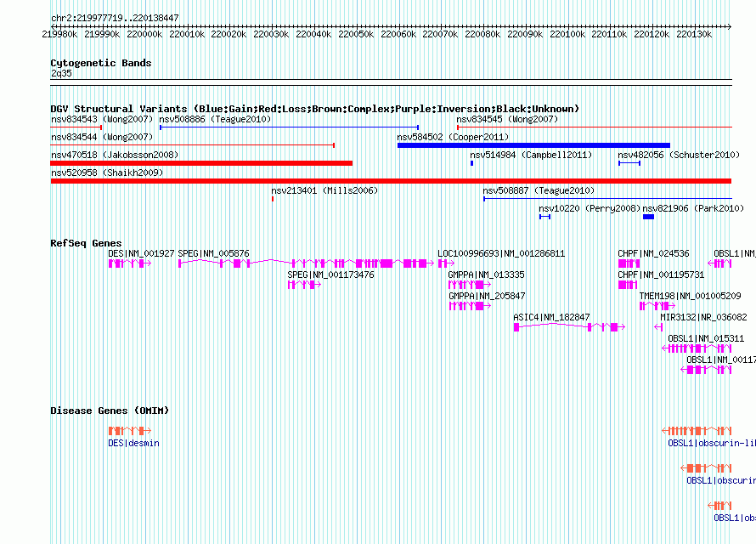Select the blue nsv482056 span glyph
The image size is (756, 544).
pyautogui.click(x=629, y=163)
